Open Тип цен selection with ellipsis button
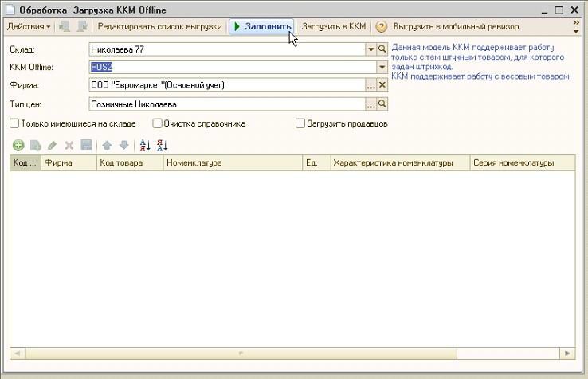The width and height of the screenshot is (588, 379). 370,104
